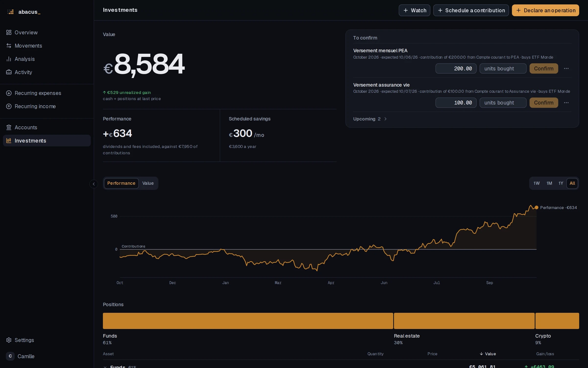The height and width of the screenshot is (368, 588).
Task: Sort positions by Quantity column
Action: tap(375, 354)
